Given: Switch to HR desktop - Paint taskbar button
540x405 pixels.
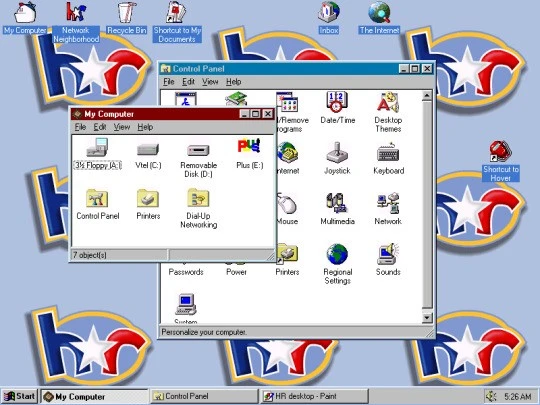Looking at the screenshot, I should (x=314, y=396).
